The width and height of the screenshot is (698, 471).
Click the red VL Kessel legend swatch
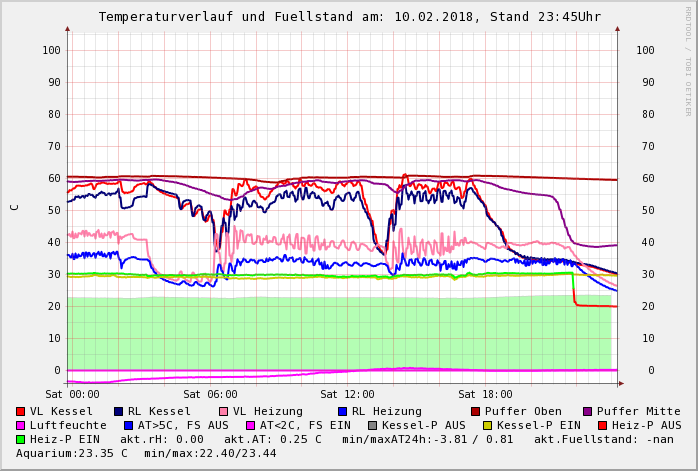click(21, 411)
